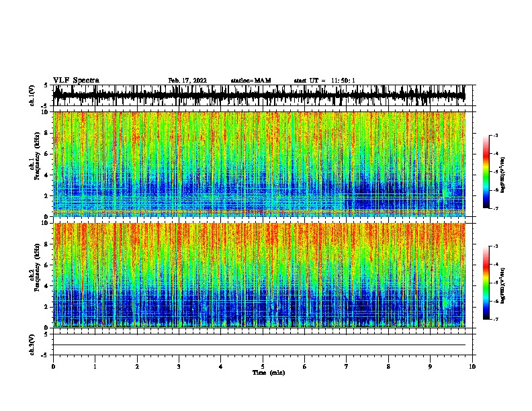
Task: Click the 'Time (min)' axis label
Action: (269, 373)
